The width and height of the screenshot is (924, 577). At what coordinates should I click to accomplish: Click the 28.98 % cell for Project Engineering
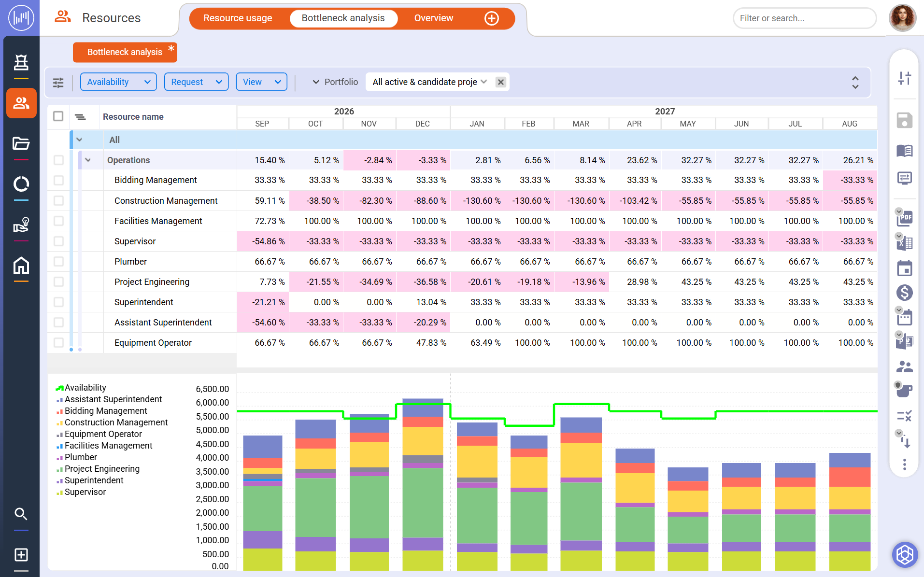tap(635, 281)
